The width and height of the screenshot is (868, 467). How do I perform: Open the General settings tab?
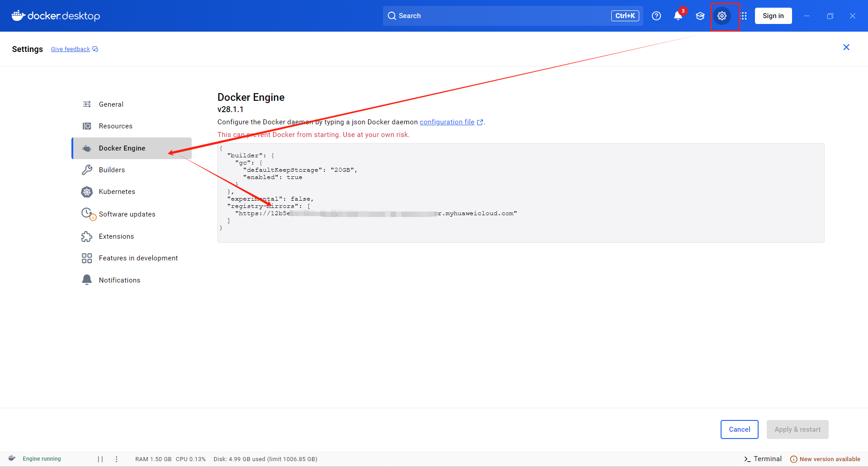click(x=132, y=104)
